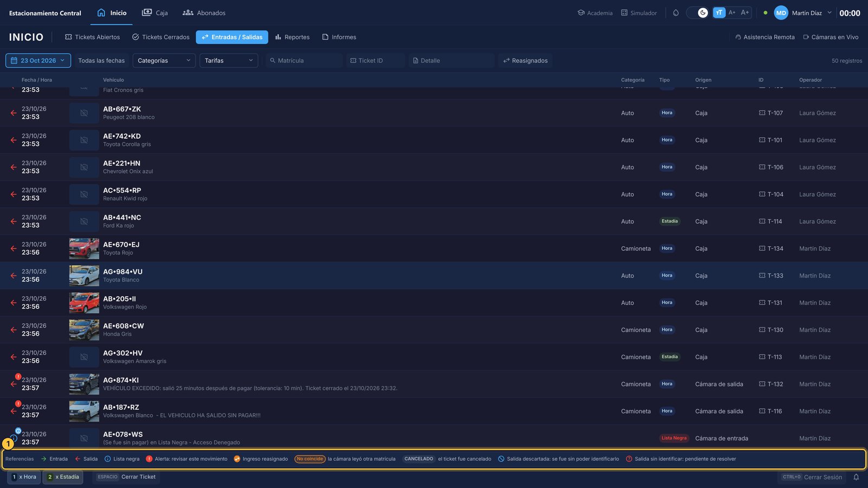
Task: Open the AE•670•EJ Toyota Rojo photo thumbnail
Action: point(84,248)
